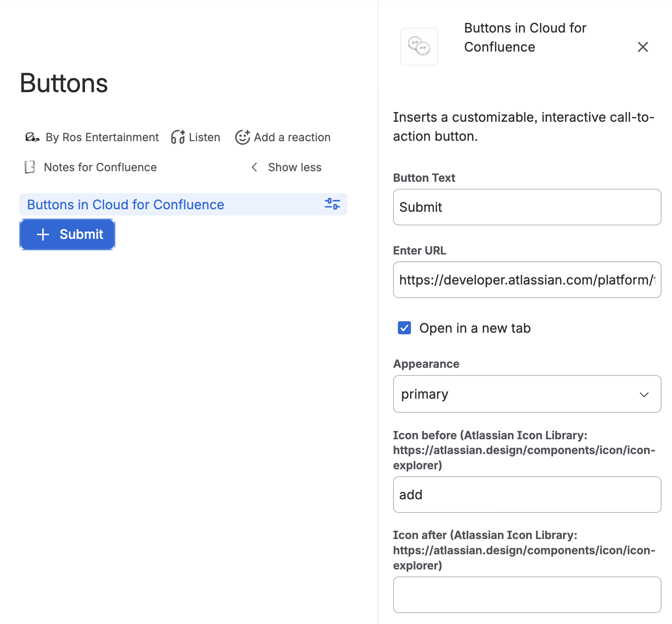The height and width of the screenshot is (624, 672).
Task: Click the Open in a new tab label
Action: click(x=475, y=328)
